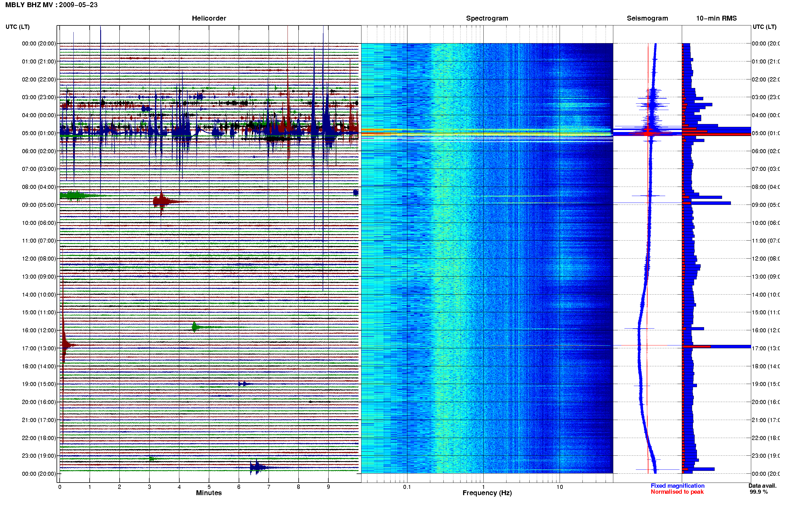Viewport: 812px width, 508px height.
Task: Click the long blue RMS bar just before 09:00
Action: pos(706,203)
